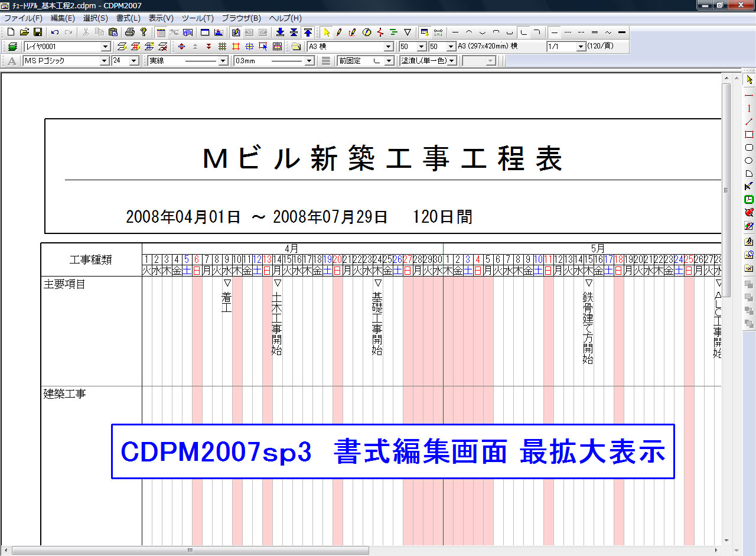Select the ellipse drawing tool
The width and height of the screenshot is (756, 556).
748,159
